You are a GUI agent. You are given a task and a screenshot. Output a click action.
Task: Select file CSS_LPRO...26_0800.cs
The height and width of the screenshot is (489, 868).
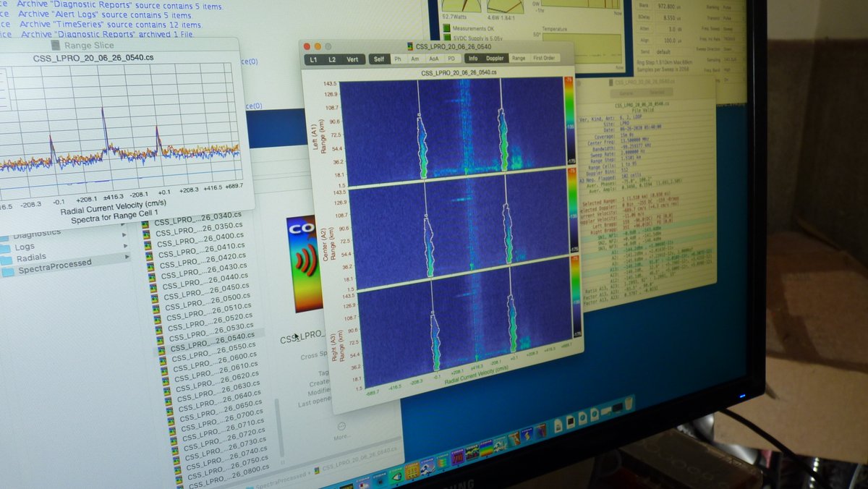229,476
